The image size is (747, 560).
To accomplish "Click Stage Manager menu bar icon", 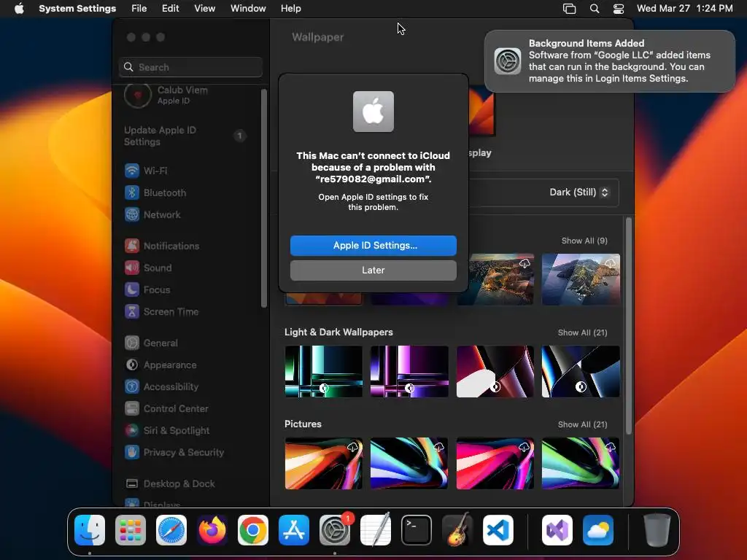I will tap(569, 9).
